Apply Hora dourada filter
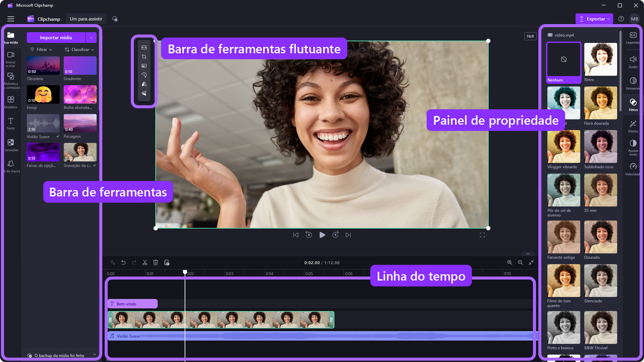Screen dimensions: 644x362 click(600, 103)
